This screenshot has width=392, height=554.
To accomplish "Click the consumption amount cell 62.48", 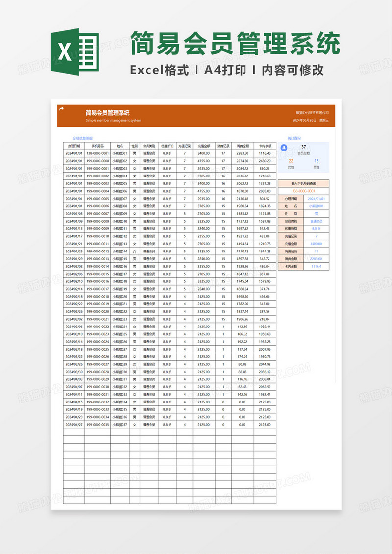I will (x=243, y=387).
